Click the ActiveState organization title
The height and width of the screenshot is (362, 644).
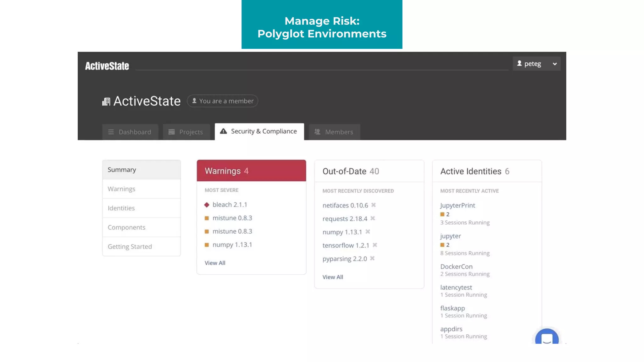click(x=147, y=101)
